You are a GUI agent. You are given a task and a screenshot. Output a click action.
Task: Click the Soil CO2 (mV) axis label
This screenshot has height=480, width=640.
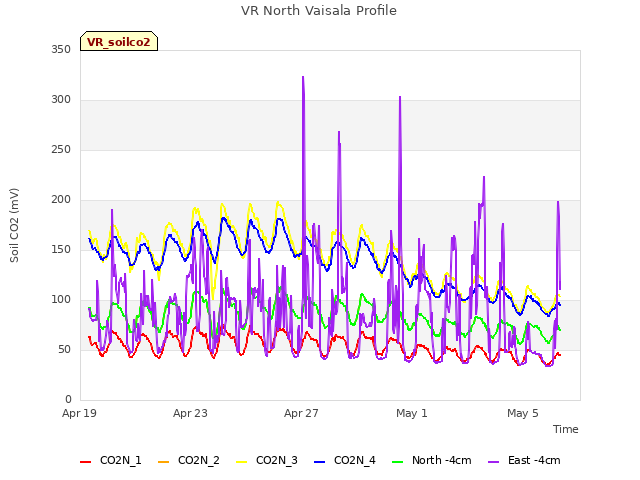[x=14, y=225]
